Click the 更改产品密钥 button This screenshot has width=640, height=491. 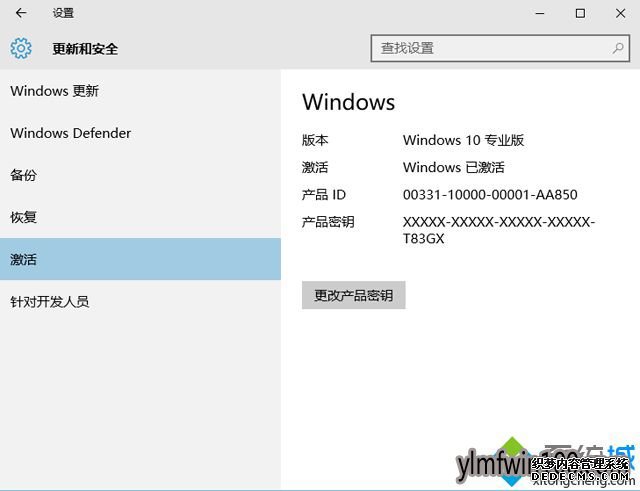click(x=353, y=295)
